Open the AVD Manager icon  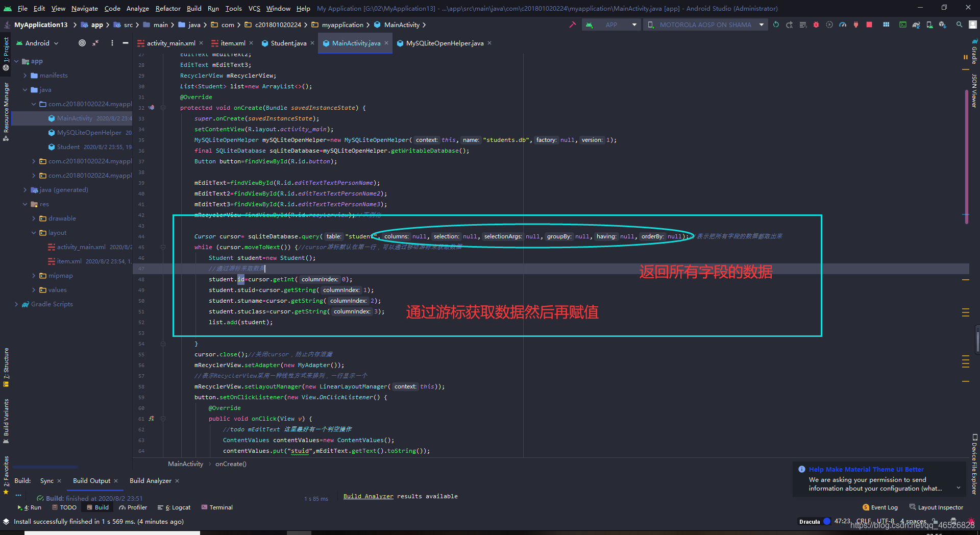pyautogui.click(x=929, y=25)
